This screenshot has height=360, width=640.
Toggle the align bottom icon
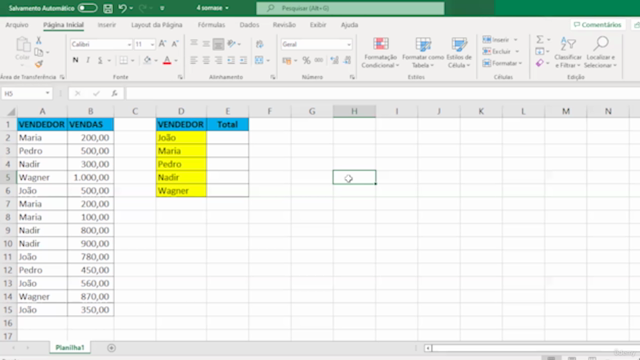click(218, 44)
